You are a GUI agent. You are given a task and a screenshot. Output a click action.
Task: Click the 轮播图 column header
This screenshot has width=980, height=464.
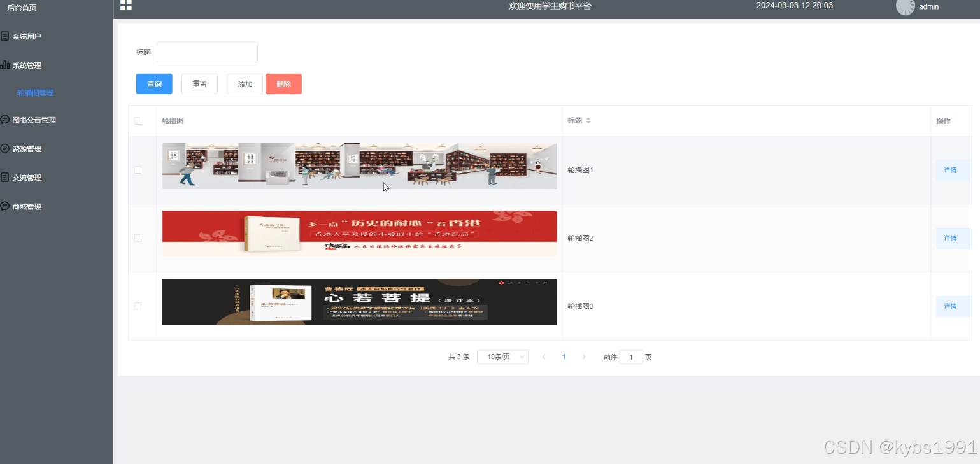[359, 121]
